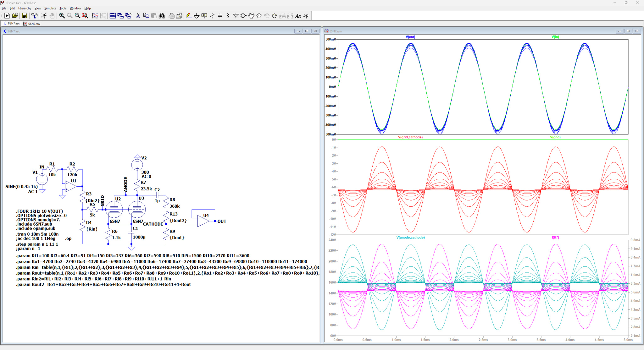The image size is (644, 350).
Task: Click the V(in) trace label
Action: click(555, 37)
